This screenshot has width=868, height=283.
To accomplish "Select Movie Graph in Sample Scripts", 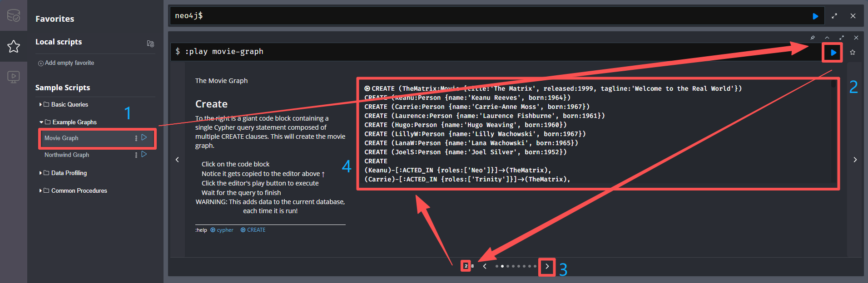I will (61, 138).
